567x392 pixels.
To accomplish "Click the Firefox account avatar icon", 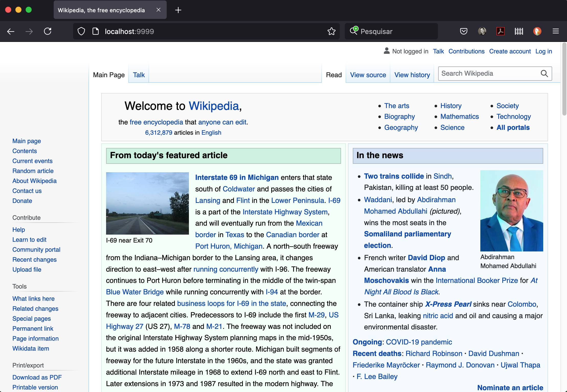I will click(482, 31).
